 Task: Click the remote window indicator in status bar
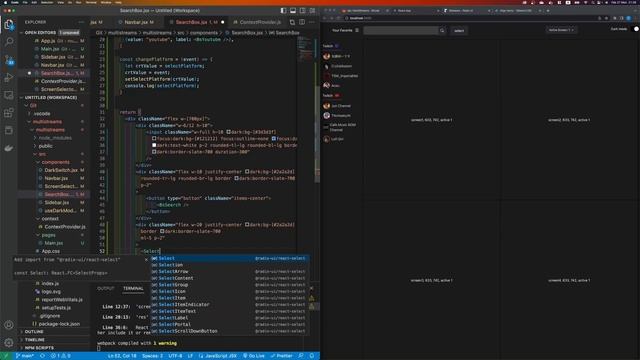coord(6,356)
